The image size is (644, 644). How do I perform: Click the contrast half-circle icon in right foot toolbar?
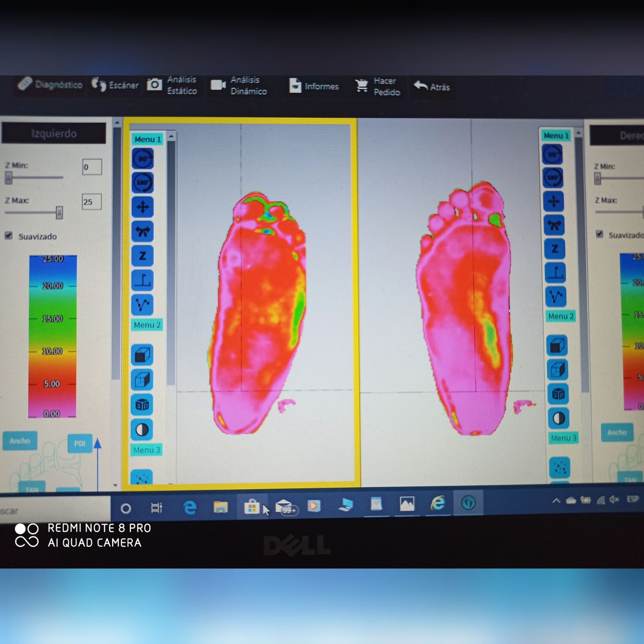[x=558, y=418]
